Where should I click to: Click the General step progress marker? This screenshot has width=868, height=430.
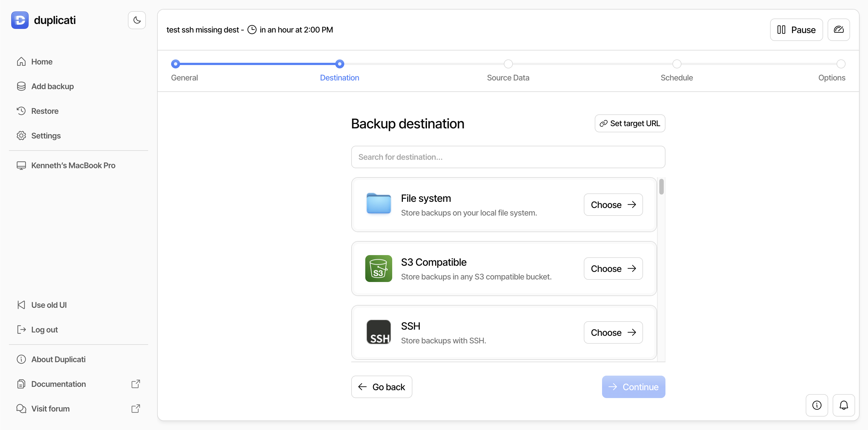pos(176,64)
